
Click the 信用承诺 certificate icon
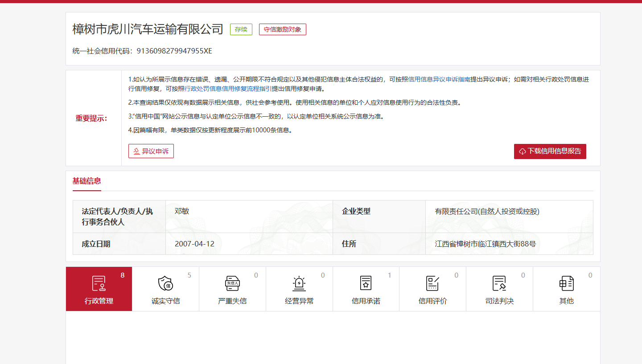point(366,283)
